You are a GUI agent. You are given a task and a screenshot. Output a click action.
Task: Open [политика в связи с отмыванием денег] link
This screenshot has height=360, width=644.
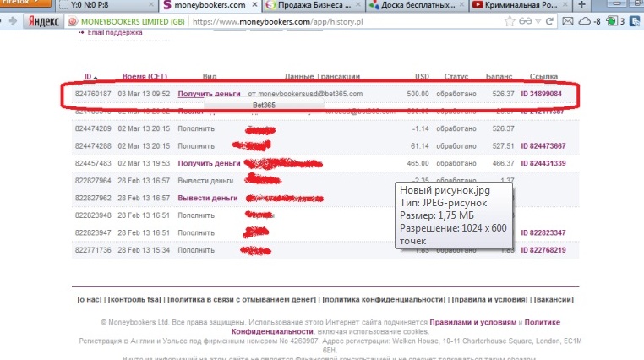click(x=242, y=300)
